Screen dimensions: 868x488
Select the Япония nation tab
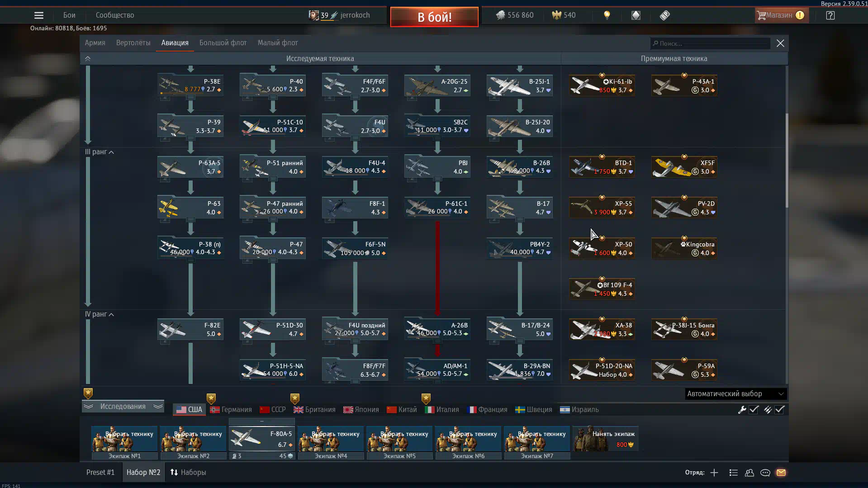pos(361,410)
